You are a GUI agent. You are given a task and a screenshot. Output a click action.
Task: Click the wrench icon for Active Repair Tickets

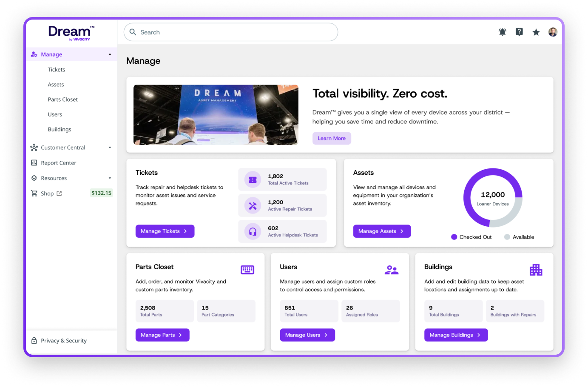pos(253,205)
